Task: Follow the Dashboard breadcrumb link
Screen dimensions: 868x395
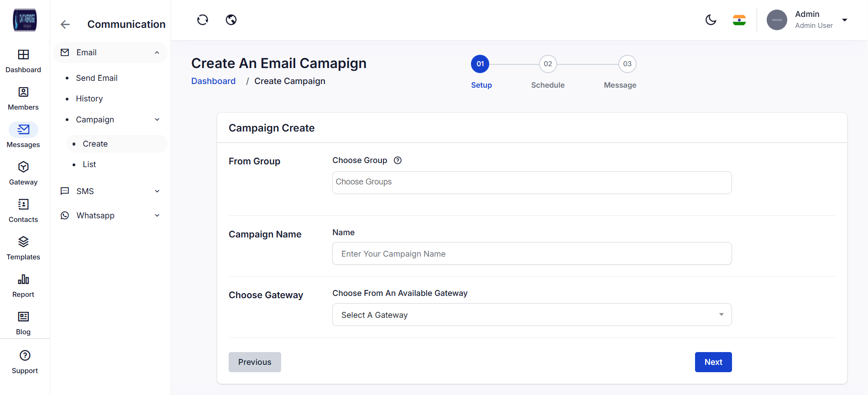Action: 213,81
